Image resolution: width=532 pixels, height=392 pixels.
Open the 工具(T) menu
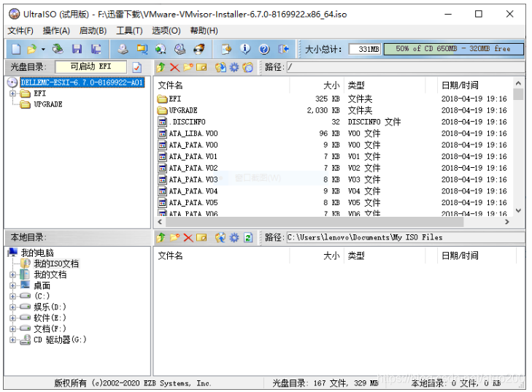(129, 31)
